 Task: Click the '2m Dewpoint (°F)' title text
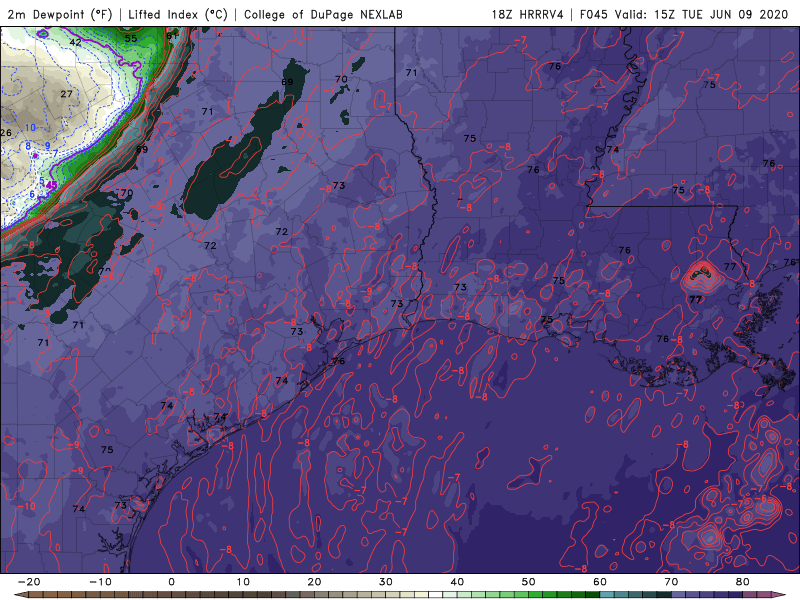(60, 14)
